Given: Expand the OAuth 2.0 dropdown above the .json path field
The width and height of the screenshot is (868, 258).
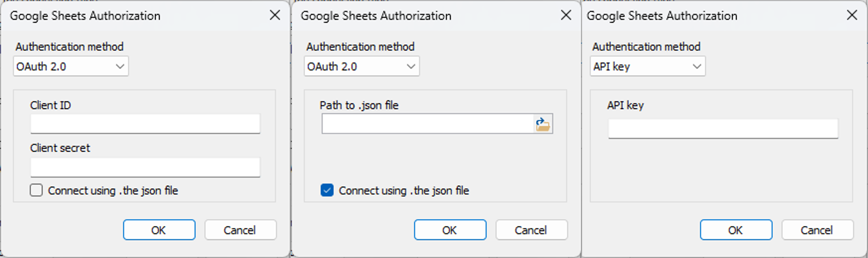Looking at the screenshot, I should coord(362,66).
